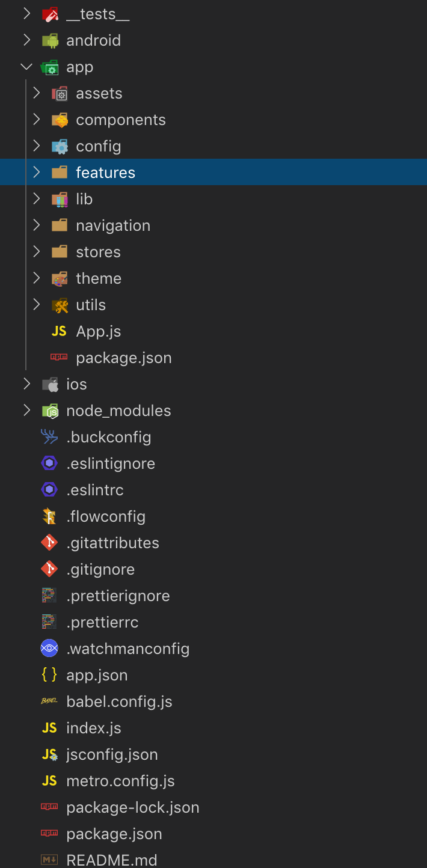Click the Buck icon beside .buckconfig

pyautogui.click(x=49, y=437)
